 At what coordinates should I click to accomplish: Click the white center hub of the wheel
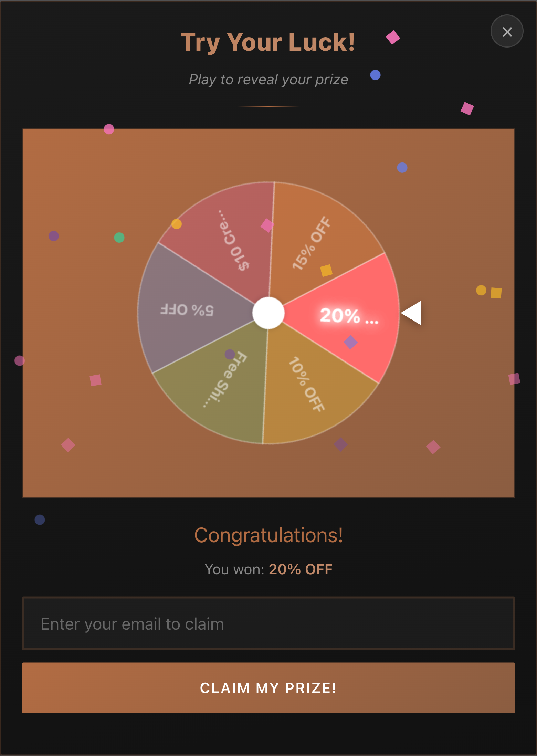[269, 313]
